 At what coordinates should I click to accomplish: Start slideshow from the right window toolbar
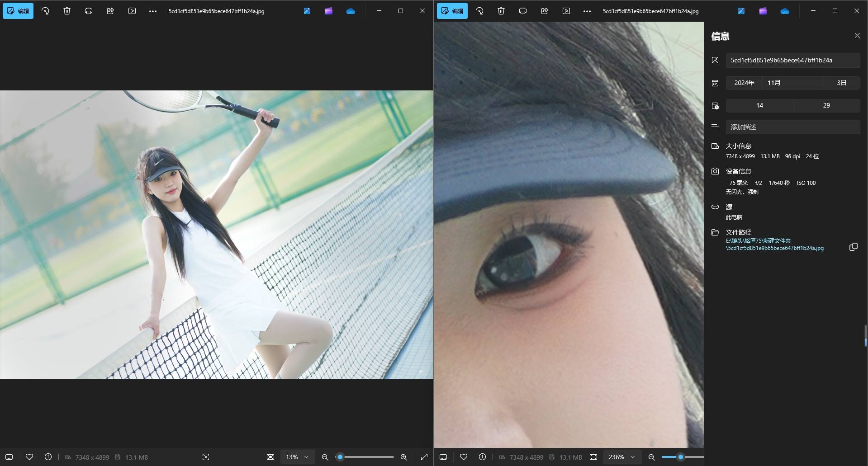566,11
